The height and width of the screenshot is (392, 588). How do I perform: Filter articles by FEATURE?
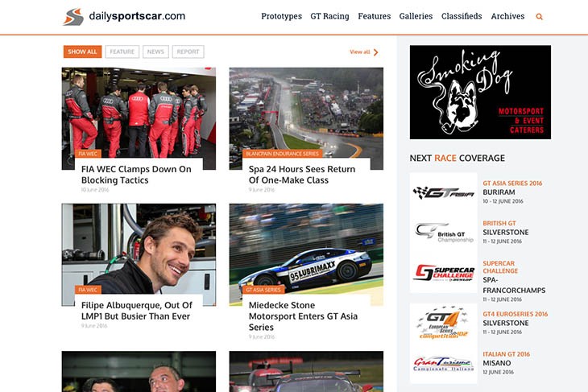tap(122, 52)
